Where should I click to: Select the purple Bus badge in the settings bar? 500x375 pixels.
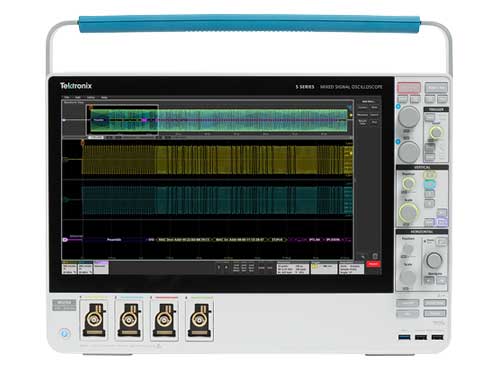coord(101,268)
